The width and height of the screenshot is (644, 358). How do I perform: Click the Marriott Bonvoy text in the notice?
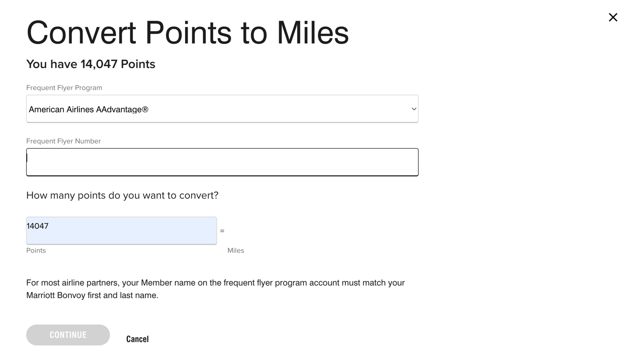[x=55, y=295]
